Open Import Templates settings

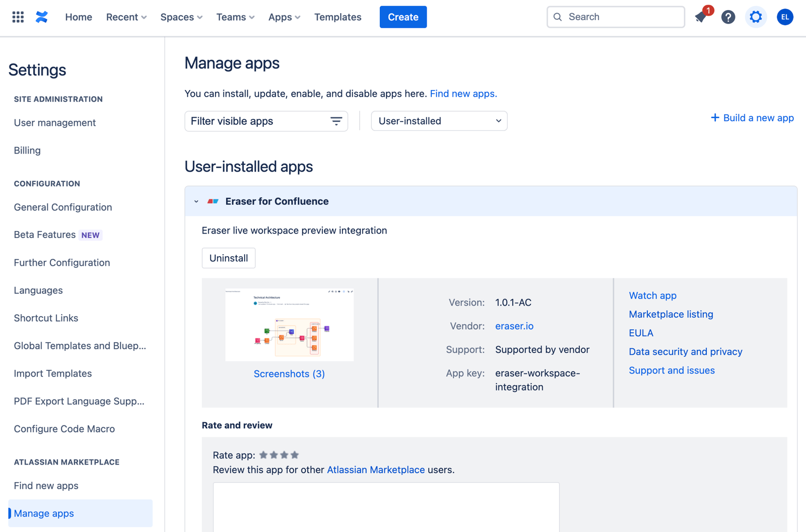point(53,373)
